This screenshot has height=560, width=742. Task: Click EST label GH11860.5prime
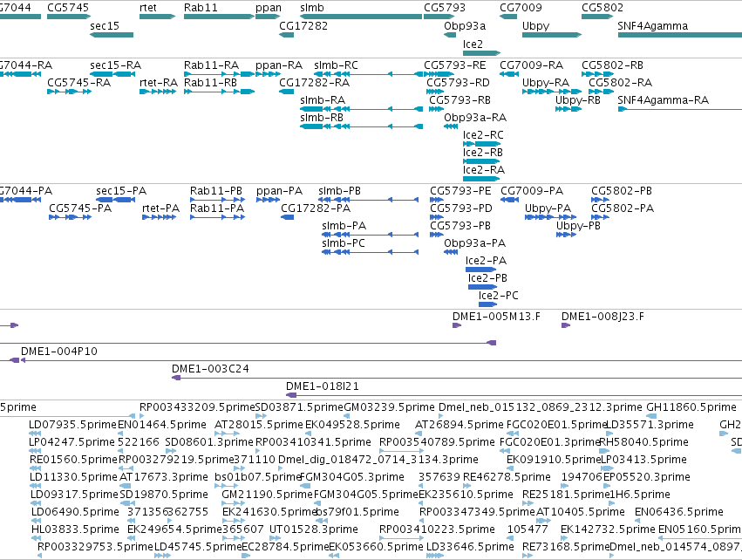click(691, 407)
